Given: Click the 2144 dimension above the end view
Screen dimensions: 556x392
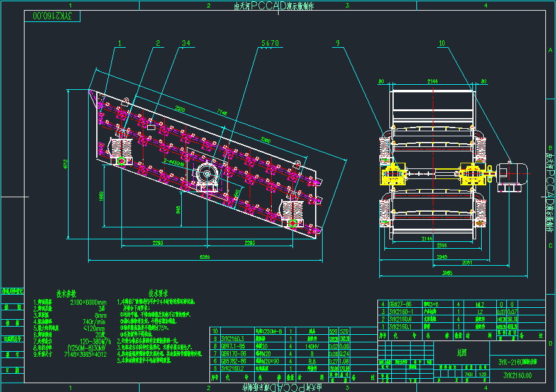Looking at the screenshot, I should coord(432,82).
